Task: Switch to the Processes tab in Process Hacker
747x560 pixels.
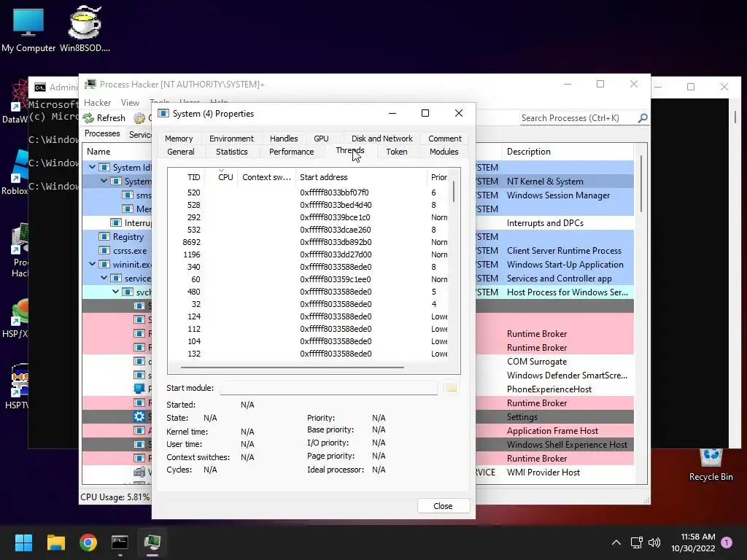Action: (102, 134)
